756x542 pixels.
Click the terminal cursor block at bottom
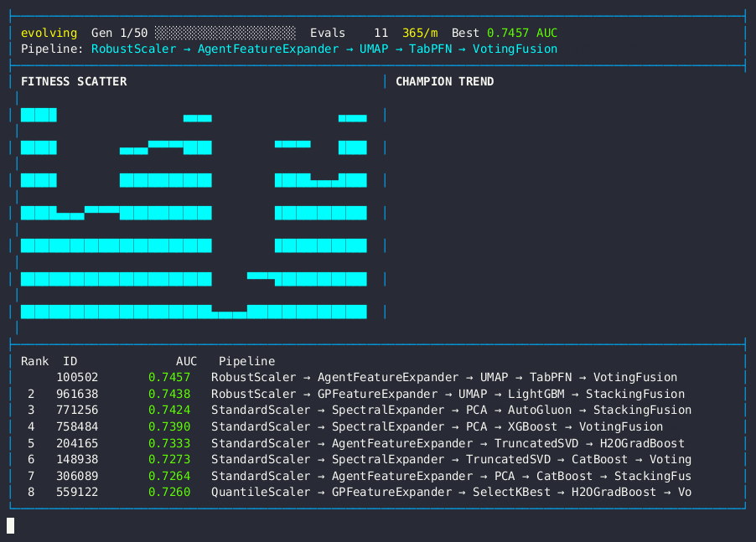(10, 525)
